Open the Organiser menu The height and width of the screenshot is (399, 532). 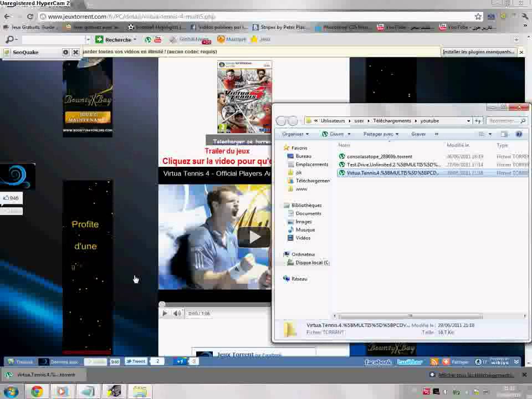coord(295,134)
